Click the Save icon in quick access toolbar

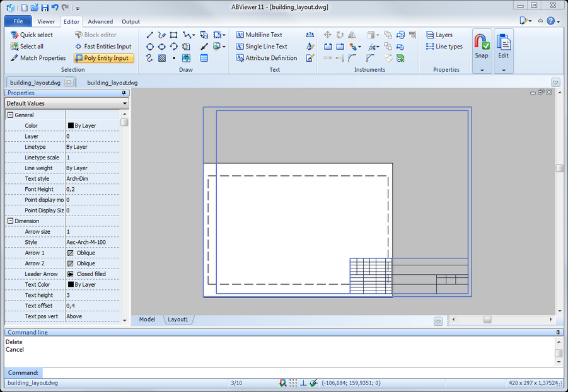pos(45,7)
